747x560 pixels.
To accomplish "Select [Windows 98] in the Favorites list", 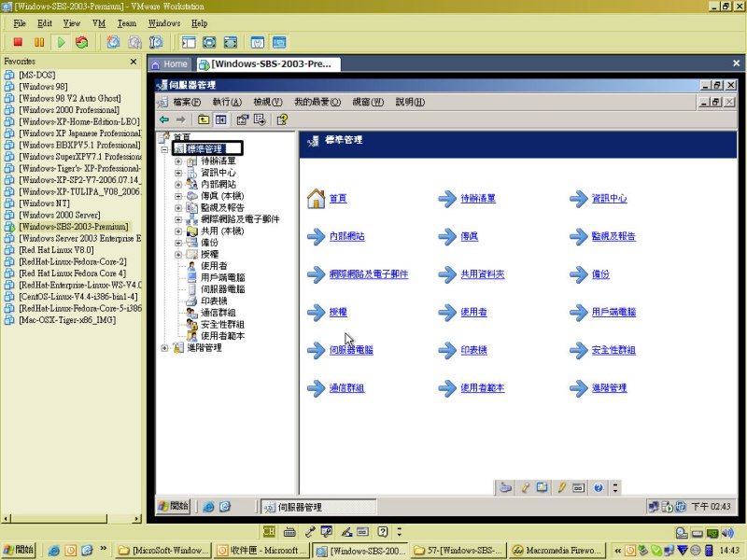I will coord(43,87).
